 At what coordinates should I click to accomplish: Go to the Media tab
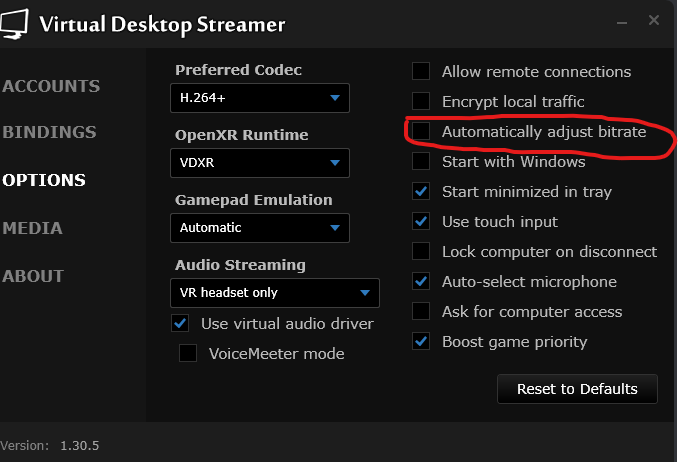[32, 228]
